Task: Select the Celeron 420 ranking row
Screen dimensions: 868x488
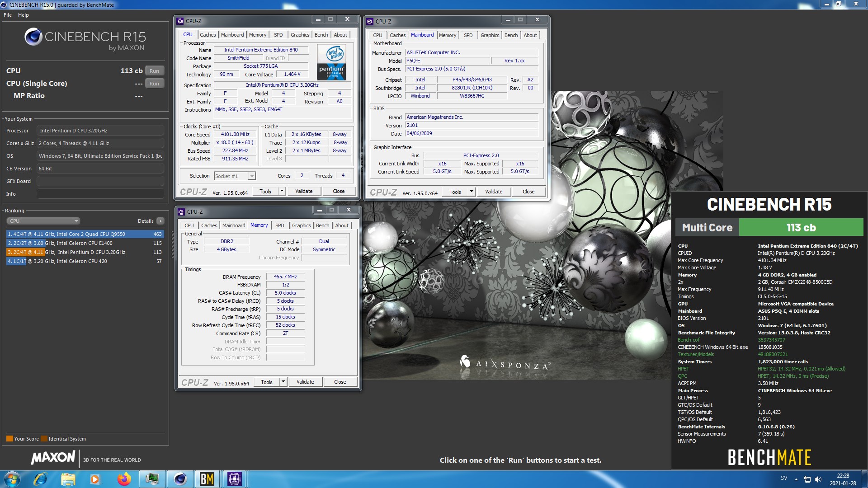Action: [85, 261]
